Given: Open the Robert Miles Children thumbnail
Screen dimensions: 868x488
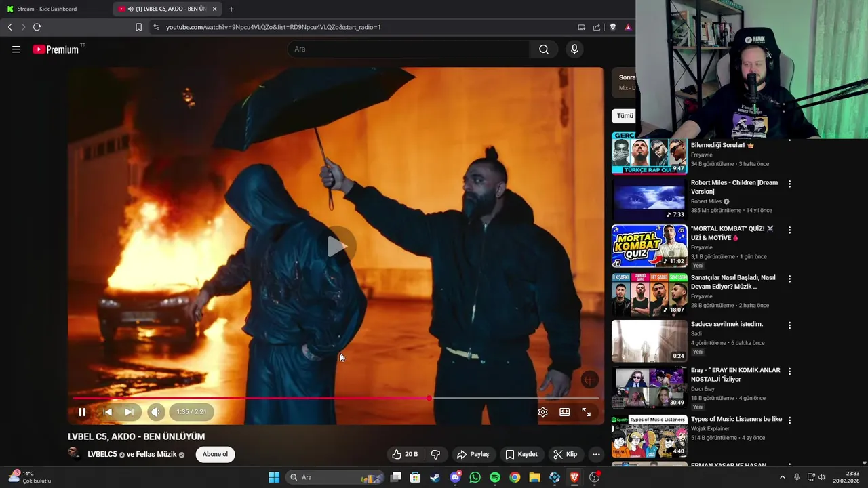Looking at the screenshot, I should point(649,199).
